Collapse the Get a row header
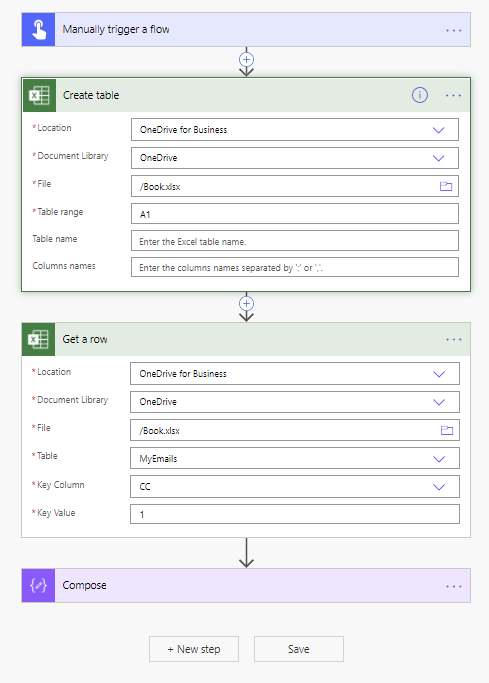This screenshot has height=683, width=489. tap(248, 339)
